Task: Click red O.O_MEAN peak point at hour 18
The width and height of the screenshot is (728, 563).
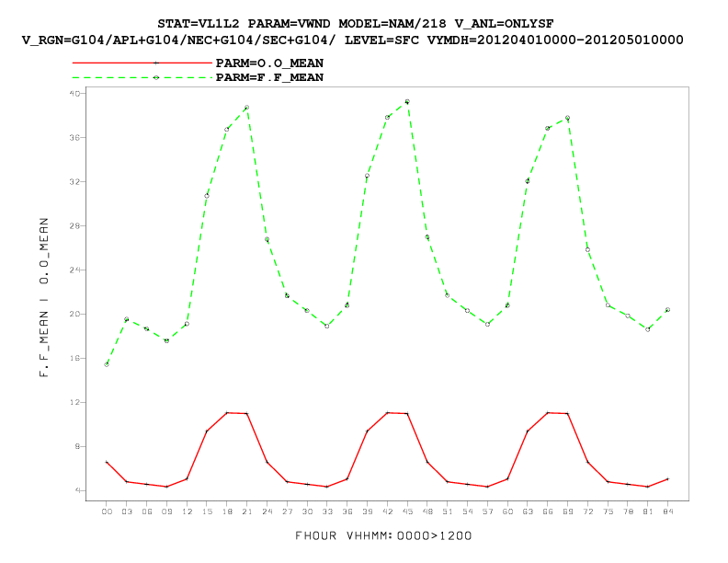Action: coord(226,412)
